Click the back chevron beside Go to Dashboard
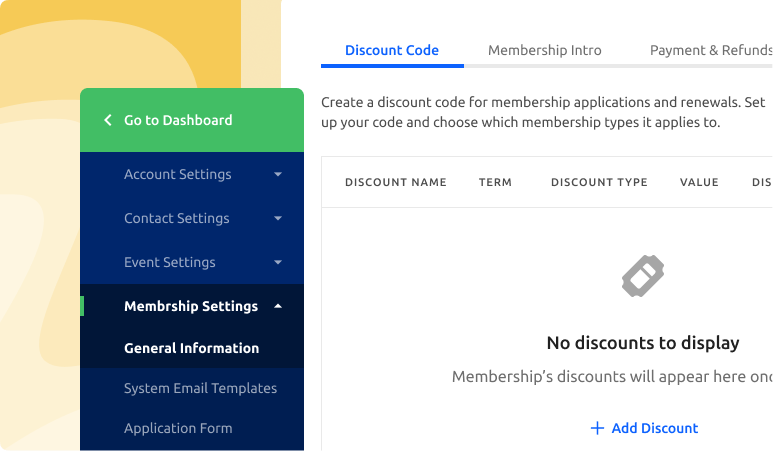 (x=108, y=120)
